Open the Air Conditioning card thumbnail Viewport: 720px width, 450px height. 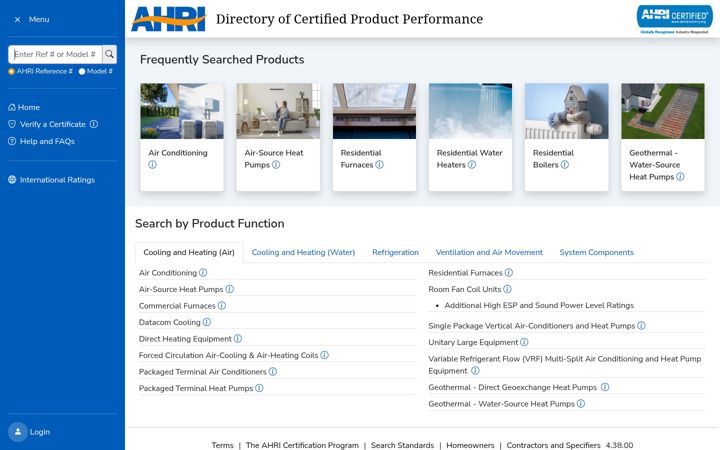point(182,111)
